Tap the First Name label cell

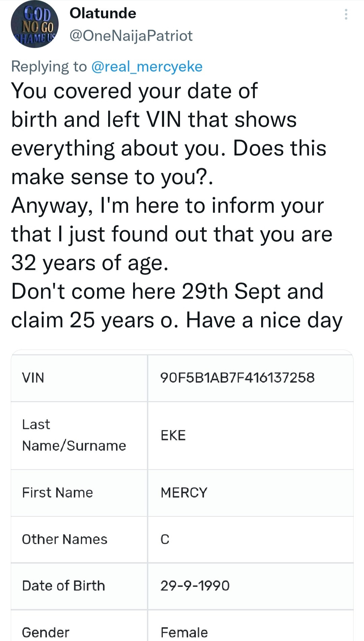point(57,493)
